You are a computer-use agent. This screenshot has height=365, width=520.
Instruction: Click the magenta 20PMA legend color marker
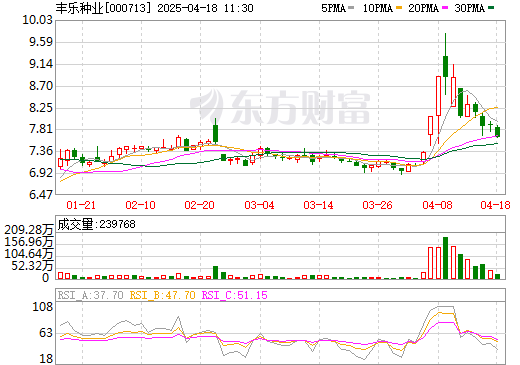click(x=445, y=8)
